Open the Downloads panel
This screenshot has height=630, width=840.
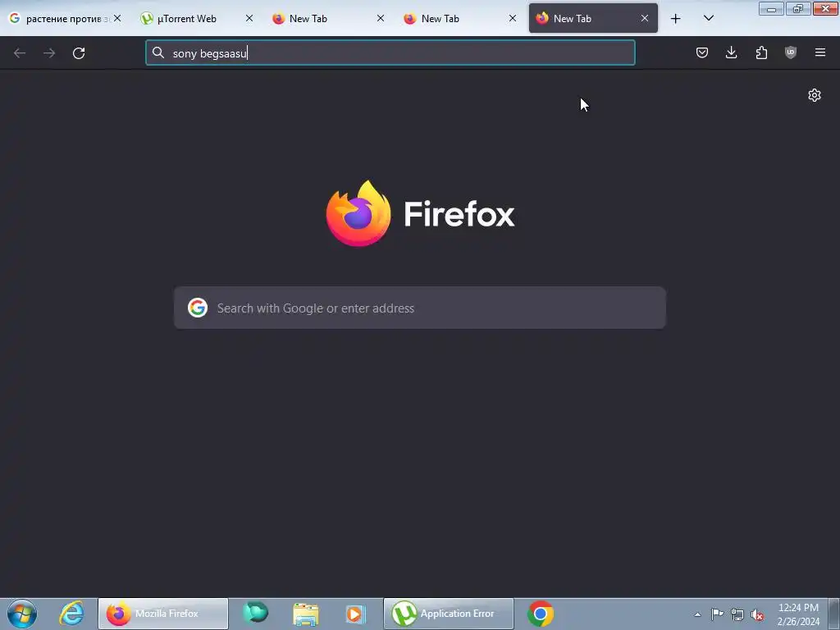[731, 52]
